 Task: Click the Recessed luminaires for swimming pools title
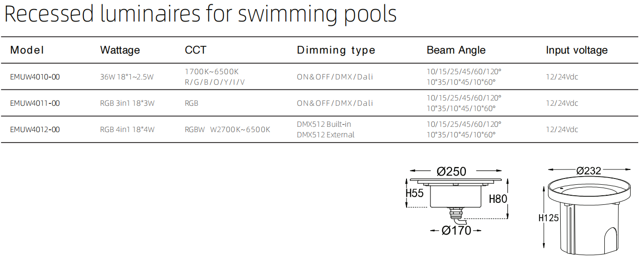click(x=201, y=14)
